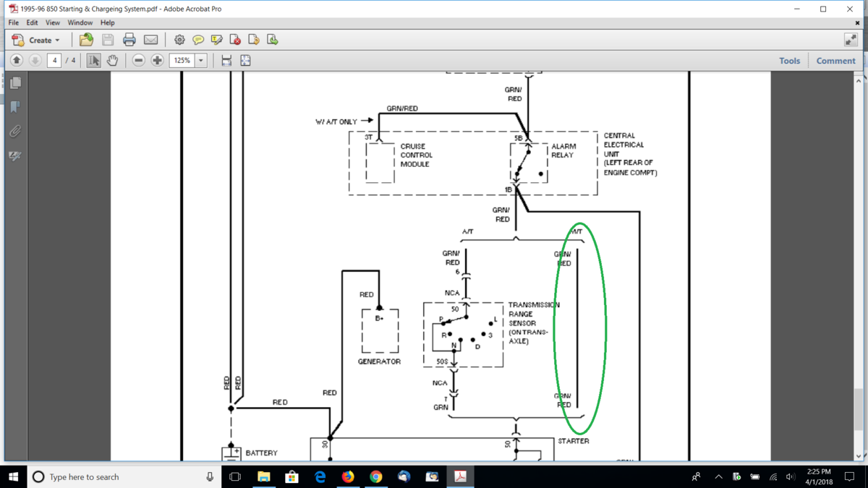Show hidden system tray icons
The image size is (868, 488).
718,477
